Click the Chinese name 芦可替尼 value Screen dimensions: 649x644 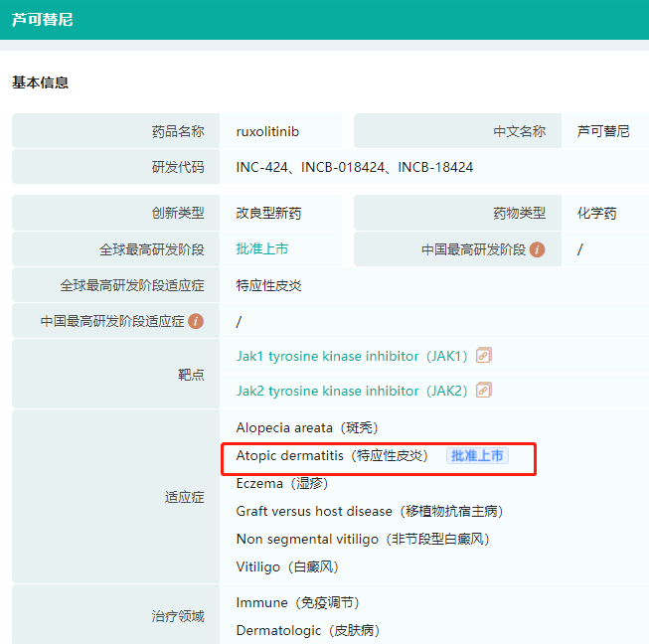click(603, 131)
